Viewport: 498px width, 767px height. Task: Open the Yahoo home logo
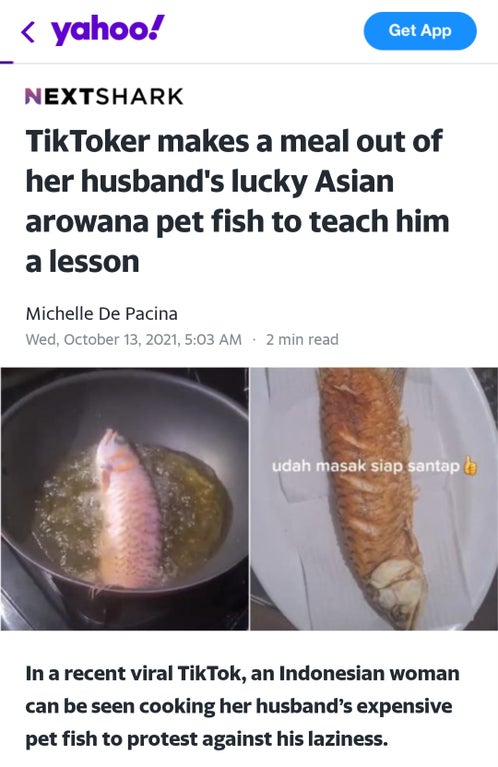coord(108,29)
